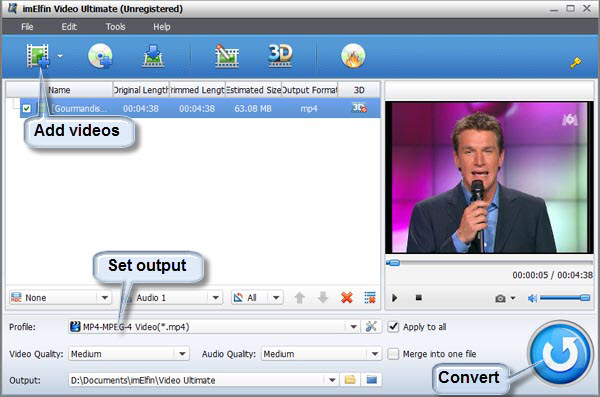Open the Audio Quality Medium dropdown
Screen dimensions: 600x397
coord(321,354)
